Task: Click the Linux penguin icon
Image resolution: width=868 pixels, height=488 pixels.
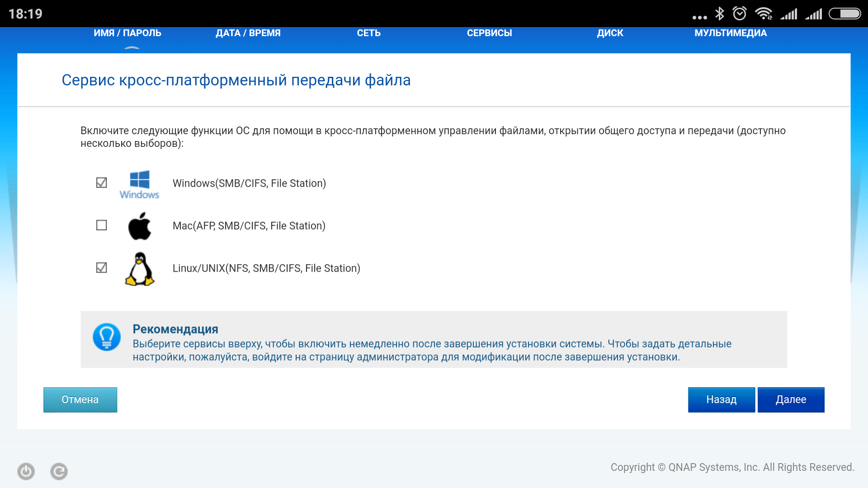Action: [139, 269]
